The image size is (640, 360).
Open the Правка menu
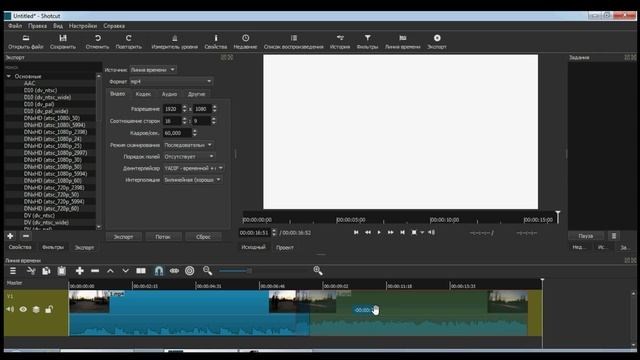37,26
